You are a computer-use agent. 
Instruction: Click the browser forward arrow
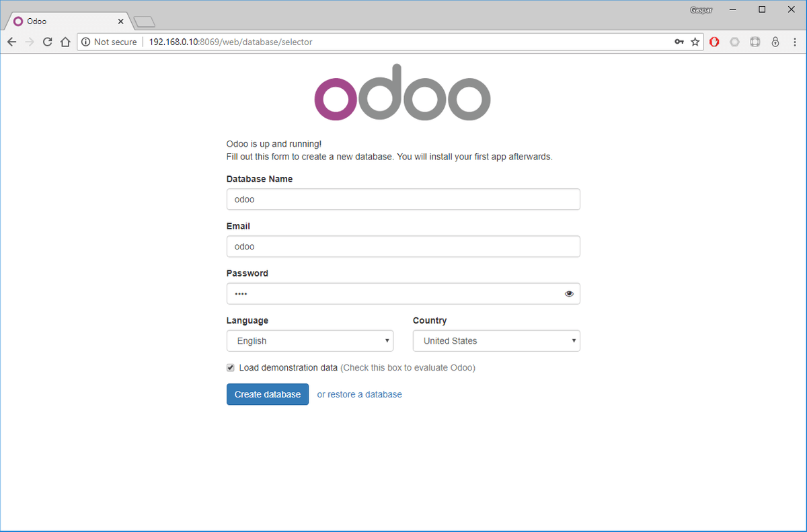(29, 42)
